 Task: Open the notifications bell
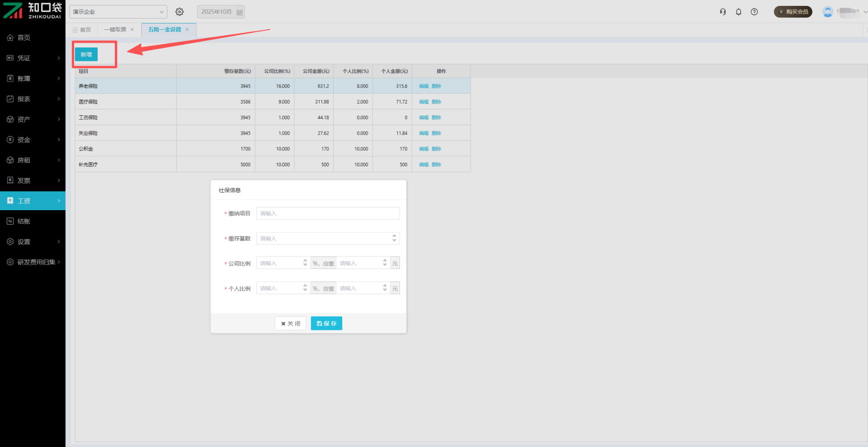click(738, 12)
